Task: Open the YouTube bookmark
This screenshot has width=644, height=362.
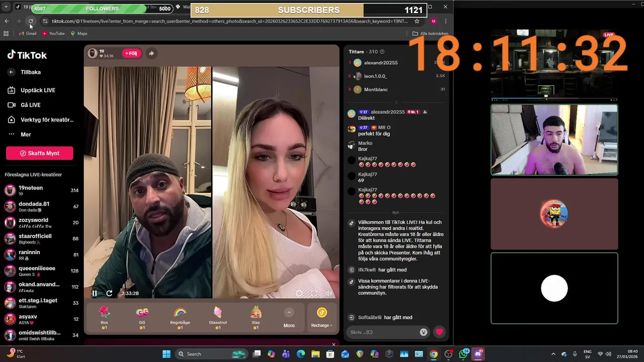Action: tap(53, 34)
